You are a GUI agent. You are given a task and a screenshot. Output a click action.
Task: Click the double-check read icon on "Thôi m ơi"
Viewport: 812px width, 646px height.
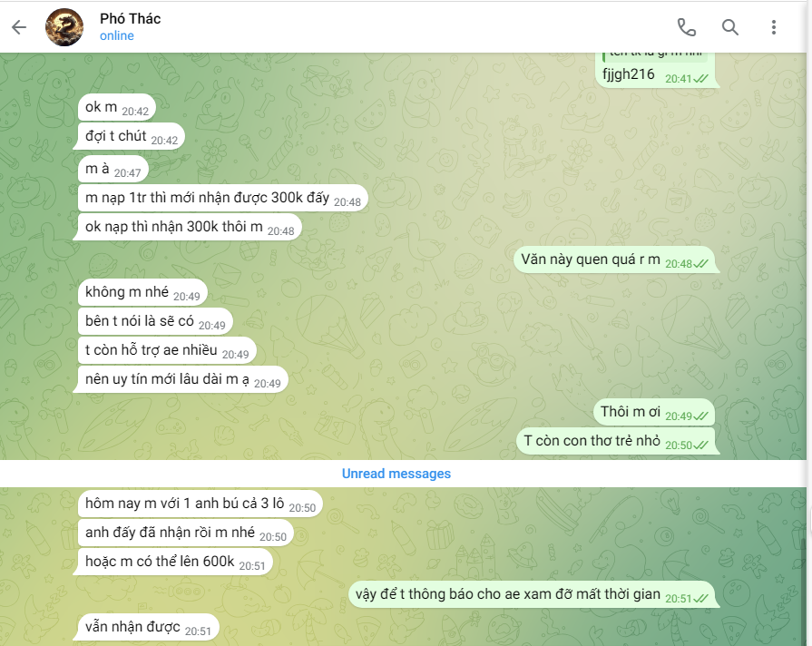coord(700,416)
